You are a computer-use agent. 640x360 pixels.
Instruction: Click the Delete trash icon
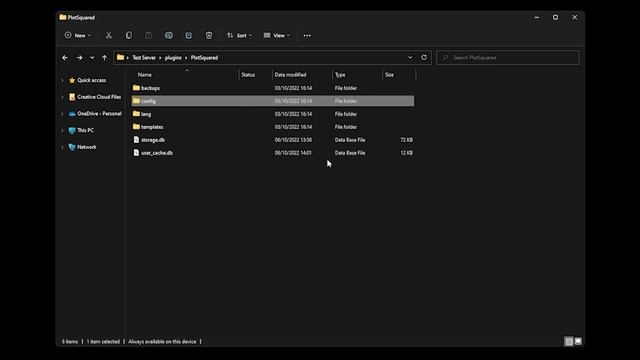coord(209,36)
